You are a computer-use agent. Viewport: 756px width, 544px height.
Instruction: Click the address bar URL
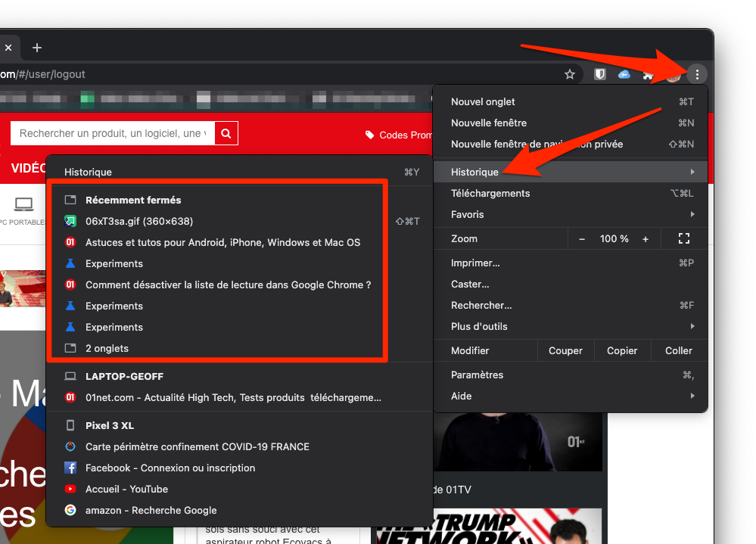(42, 74)
